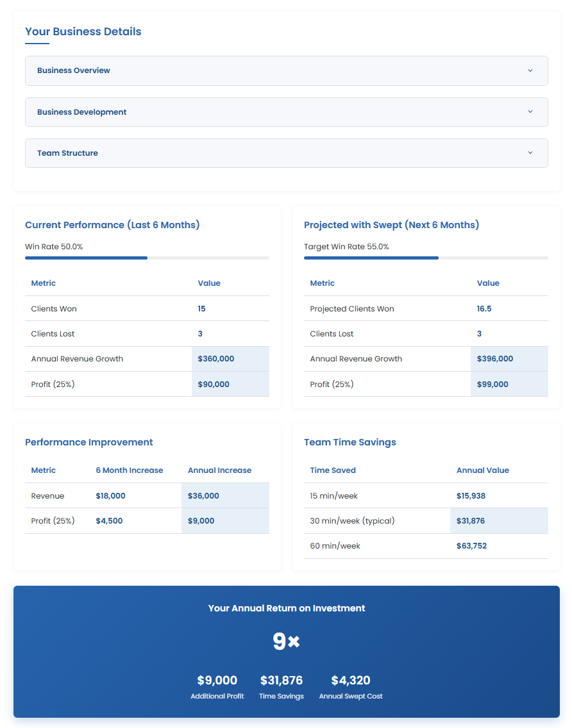Select the $99,000 Profit value
The height and width of the screenshot is (728, 572).
[x=509, y=384]
